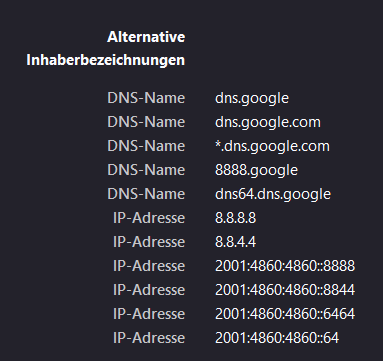383x361 pixels.
Task: Select the 2001:4860:4860::8844 address
Action: (x=285, y=290)
